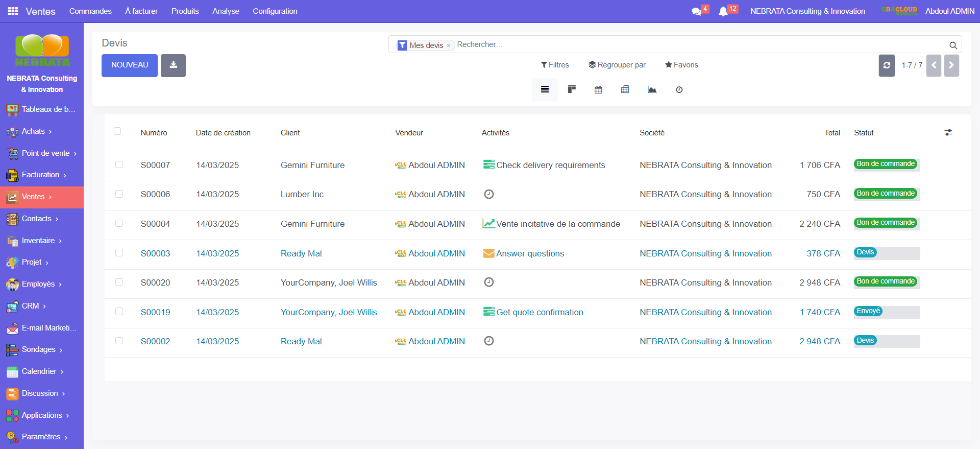Click the download/export icon button

(x=173, y=65)
